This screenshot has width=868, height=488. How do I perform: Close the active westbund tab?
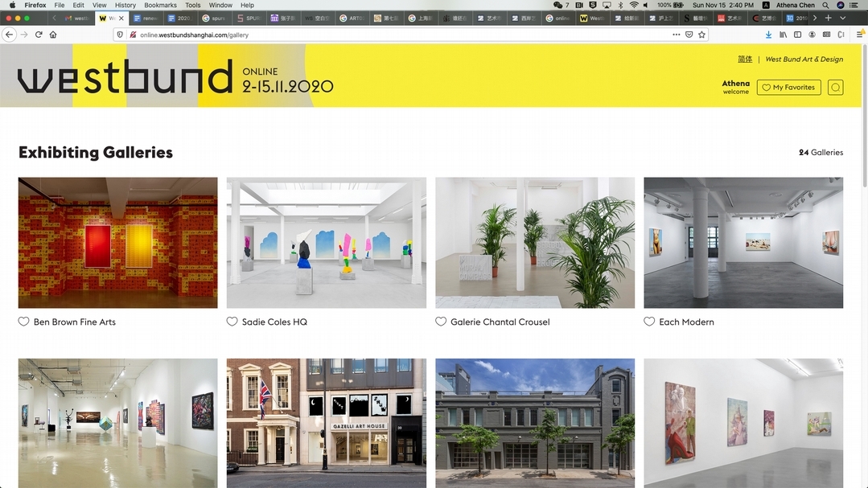tap(121, 18)
